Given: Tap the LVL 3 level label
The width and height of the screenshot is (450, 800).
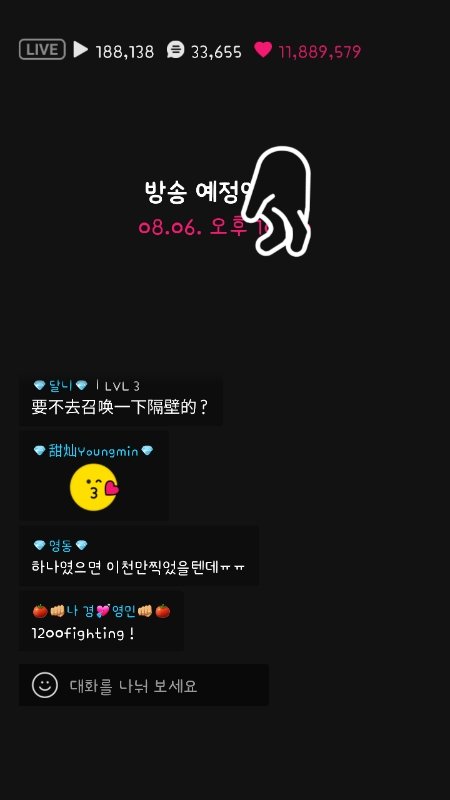Looking at the screenshot, I should pos(122,386).
